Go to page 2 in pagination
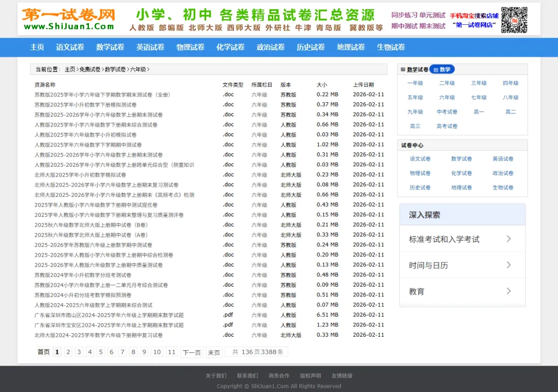Viewport: 558px width, 392px height. coord(68,352)
